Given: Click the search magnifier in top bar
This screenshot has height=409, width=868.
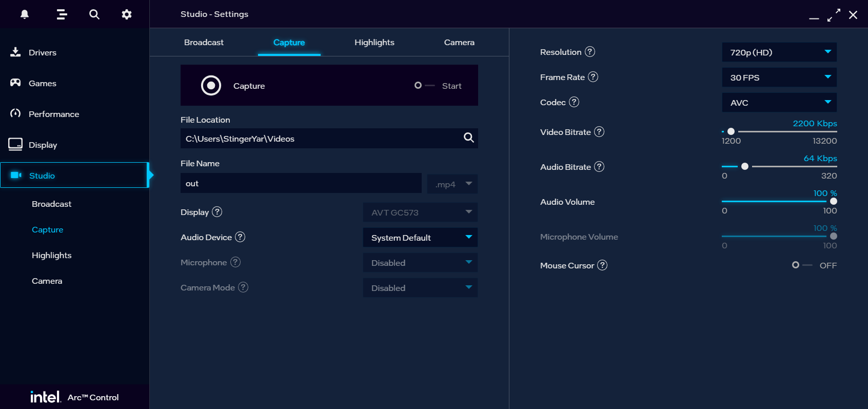Looking at the screenshot, I should click(94, 14).
